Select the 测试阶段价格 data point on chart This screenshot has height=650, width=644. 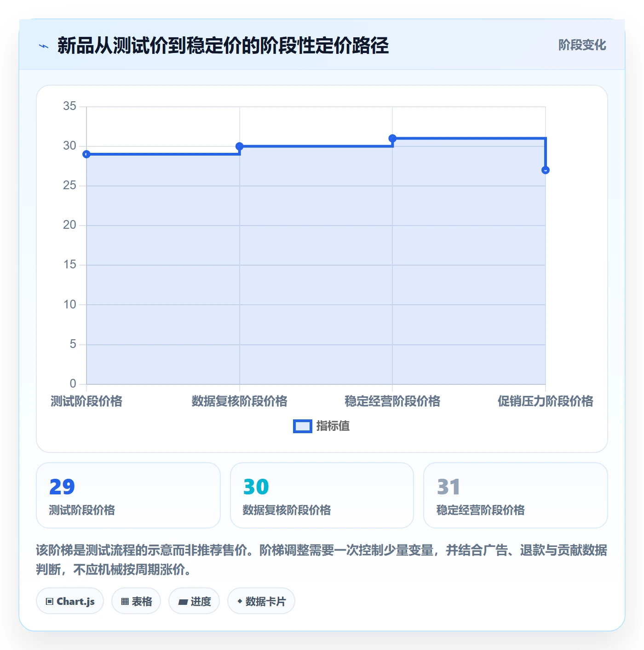coord(86,154)
